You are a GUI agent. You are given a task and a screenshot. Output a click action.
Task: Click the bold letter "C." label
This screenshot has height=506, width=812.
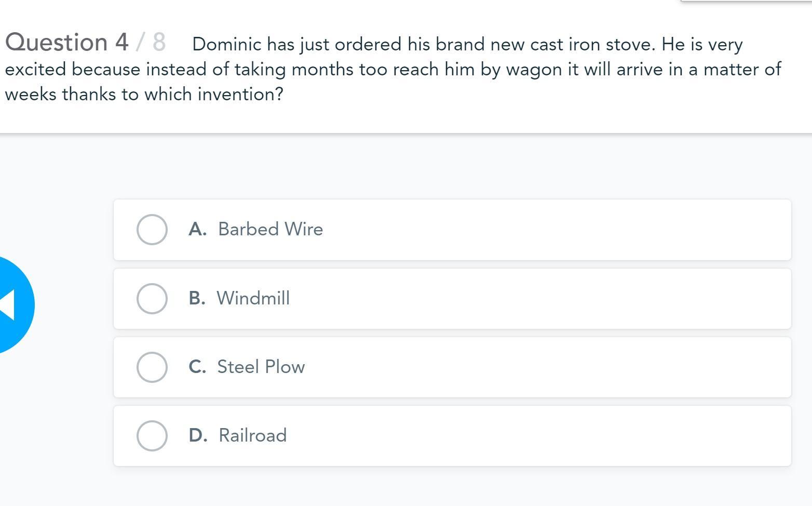[197, 367]
